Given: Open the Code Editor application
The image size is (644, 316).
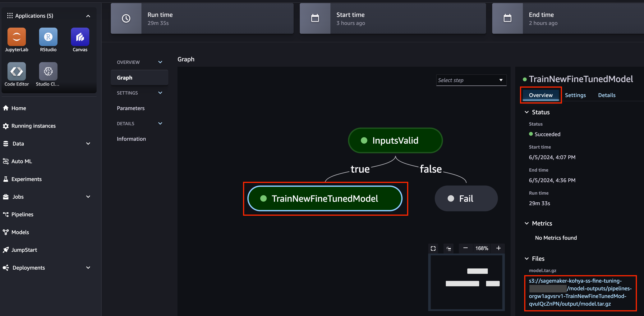Looking at the screenshot, I should click(16, 71).
